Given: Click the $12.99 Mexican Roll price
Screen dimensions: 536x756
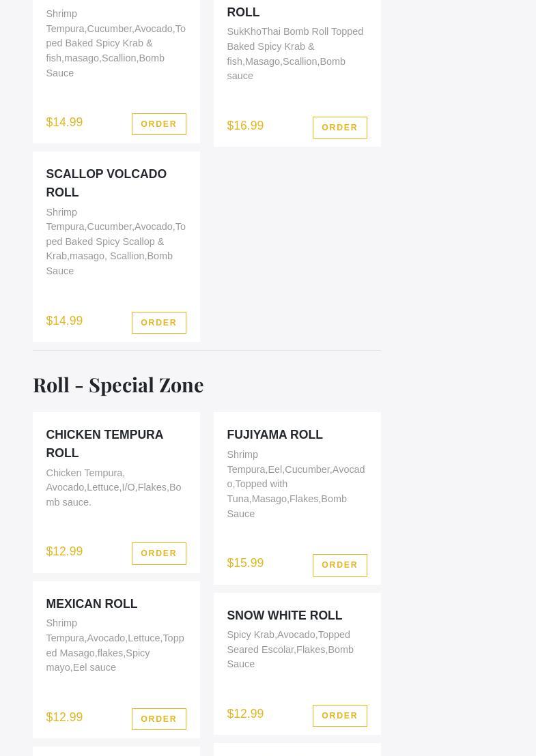Looking at the screenshot, I should pyautogui.click(x=64, y=717).
